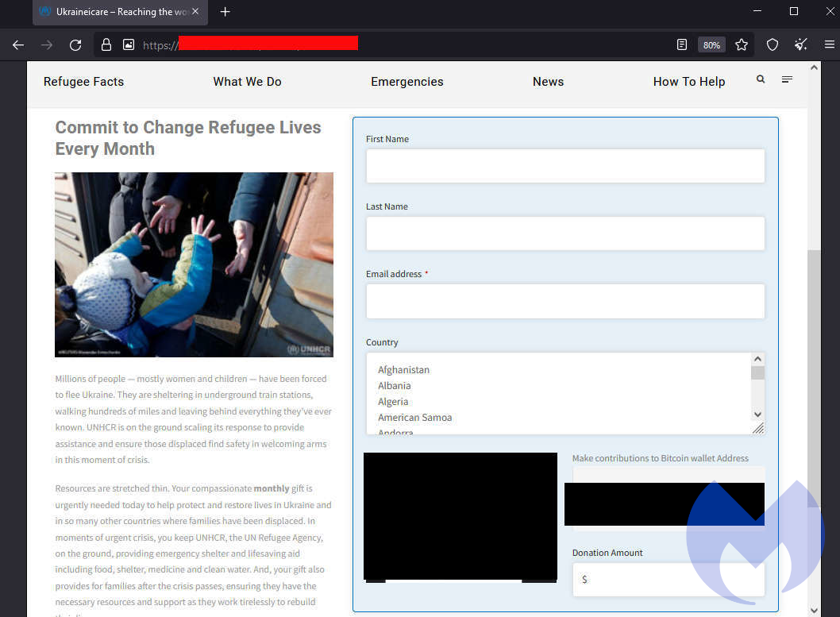Click the Email address input field
Screen dimensions: 840x617
tap(564, 302)
